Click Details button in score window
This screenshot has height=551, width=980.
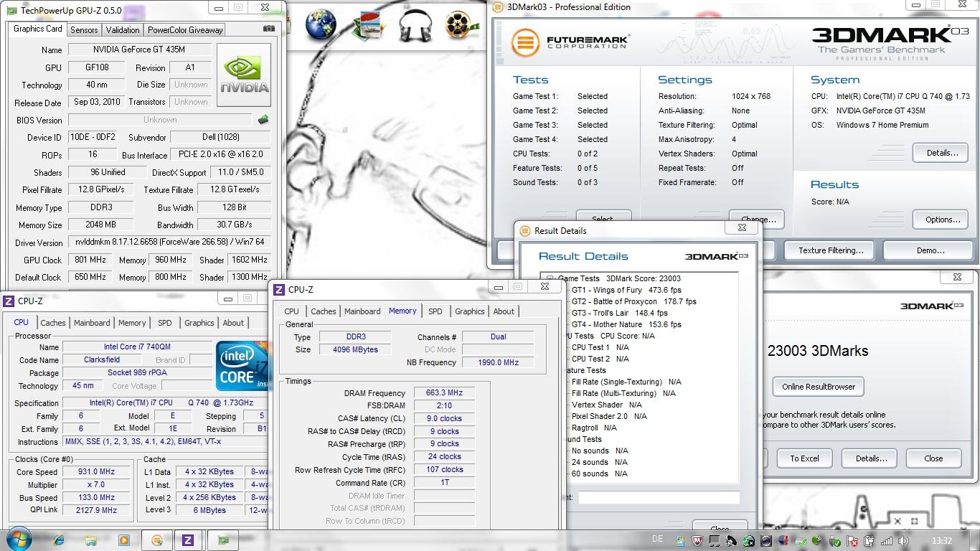(870, 458)
